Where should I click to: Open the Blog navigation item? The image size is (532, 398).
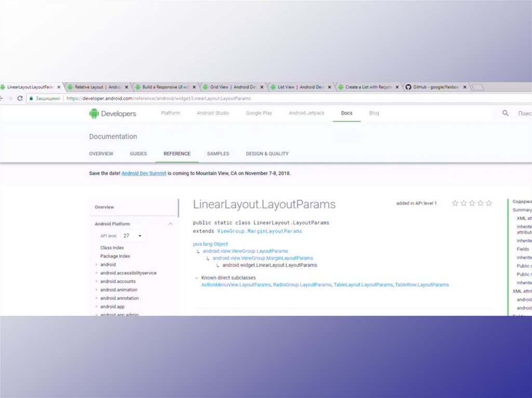tap(374, 113)
